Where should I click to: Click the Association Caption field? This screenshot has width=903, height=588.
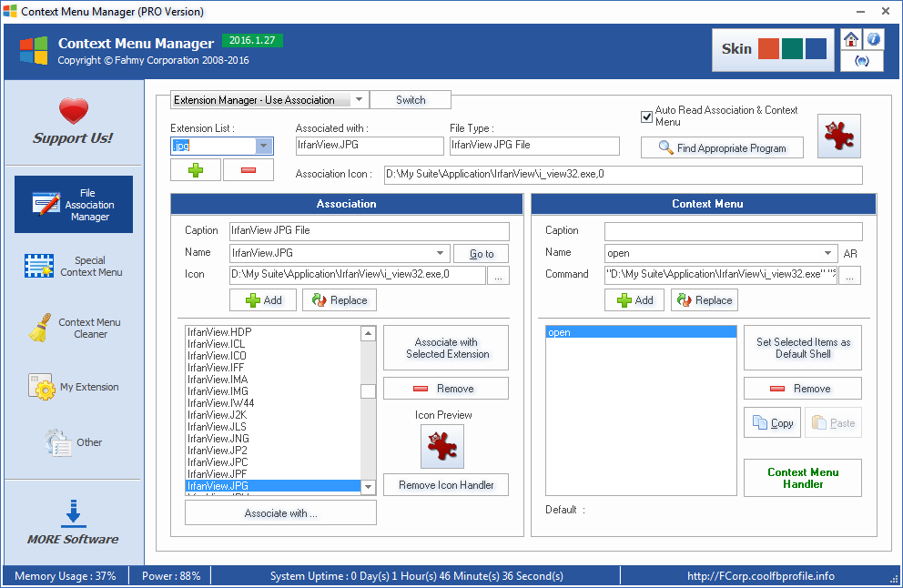(370, 231)
